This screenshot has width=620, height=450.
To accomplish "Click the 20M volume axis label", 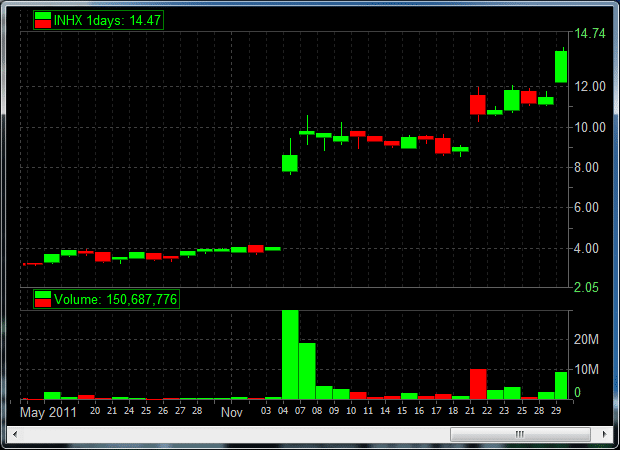I will click(586, 339).
